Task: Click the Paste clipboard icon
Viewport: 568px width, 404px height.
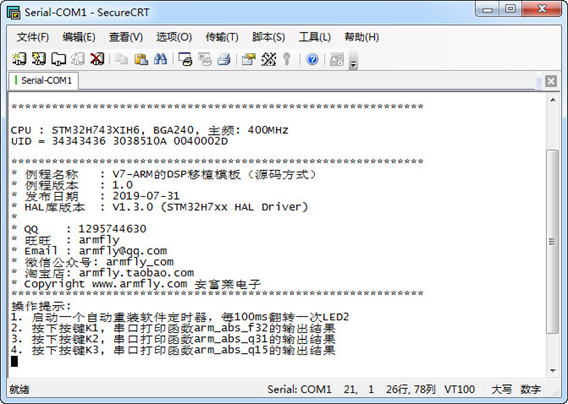Action: point(141,59)
